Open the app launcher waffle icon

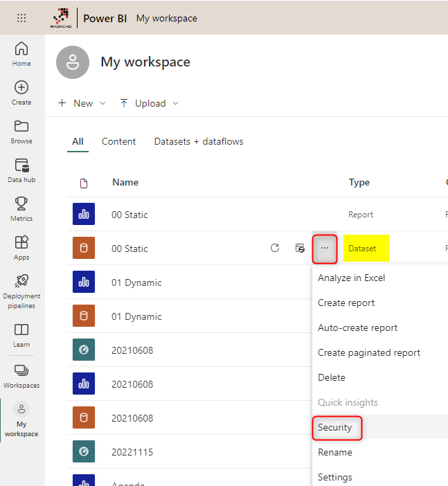coord(21,18)
